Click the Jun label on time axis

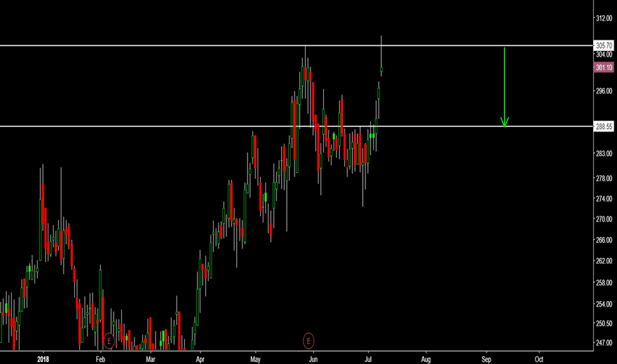pyautogui.click(x=313, y=359)
